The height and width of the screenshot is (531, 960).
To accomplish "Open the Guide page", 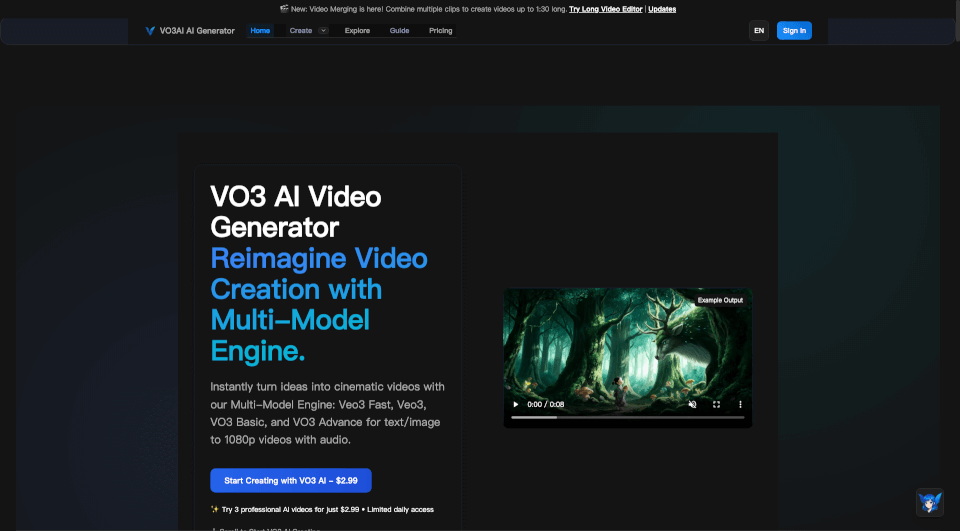I will tap(399, 31).
